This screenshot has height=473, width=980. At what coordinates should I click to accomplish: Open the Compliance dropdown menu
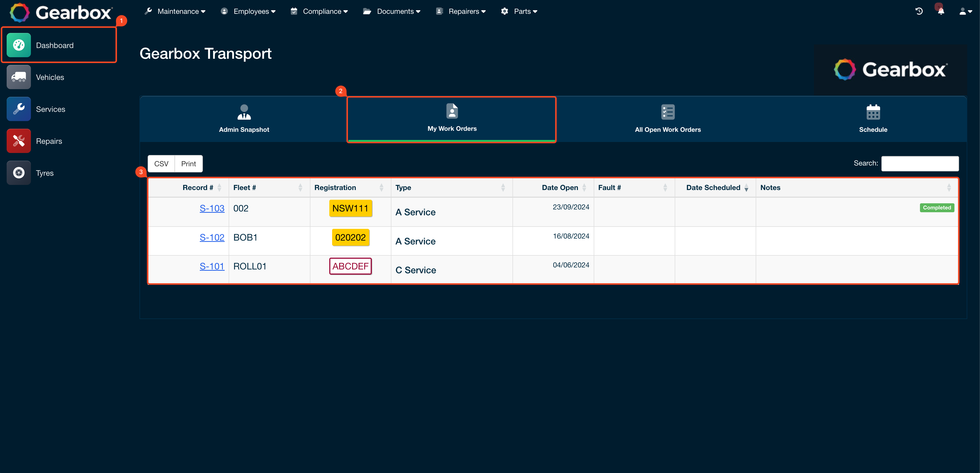click(319, 11)
